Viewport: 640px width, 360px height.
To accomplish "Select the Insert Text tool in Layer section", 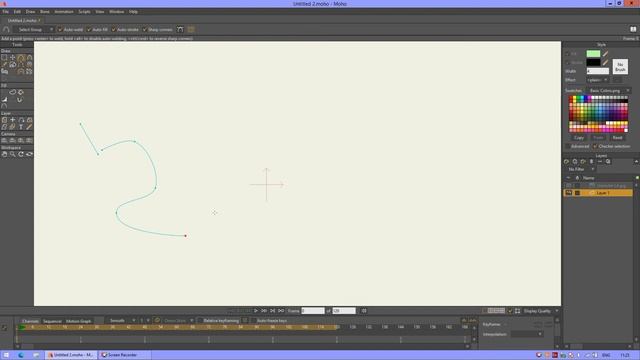I will [x=21, y=127].
